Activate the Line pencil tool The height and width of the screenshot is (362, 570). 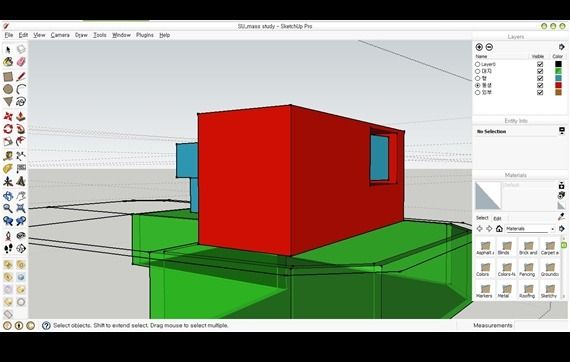(x=21, y=76)
